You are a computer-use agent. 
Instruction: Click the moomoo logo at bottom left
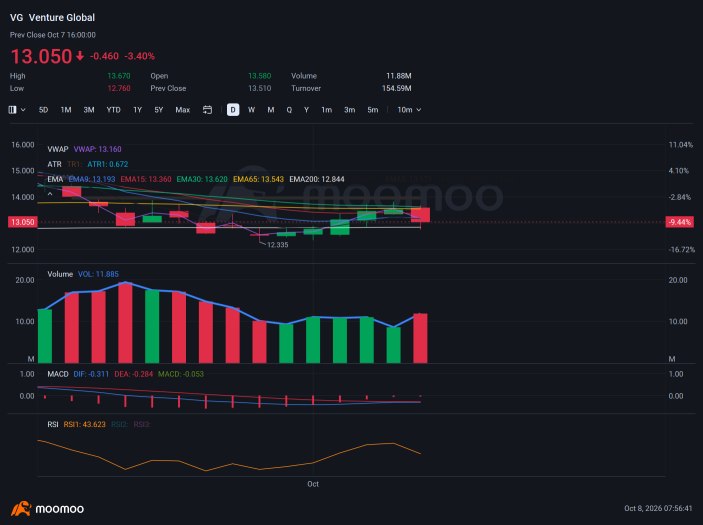[x=48, y=509]
